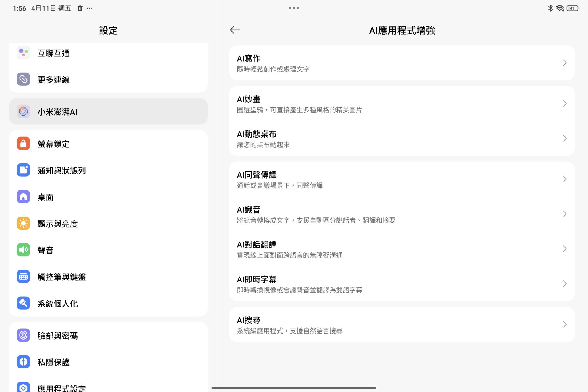This screenshot has height=392, width=588.
Task: Open the AI即時字幕 option
Action: pyautogui.click(x=401, y=284)
